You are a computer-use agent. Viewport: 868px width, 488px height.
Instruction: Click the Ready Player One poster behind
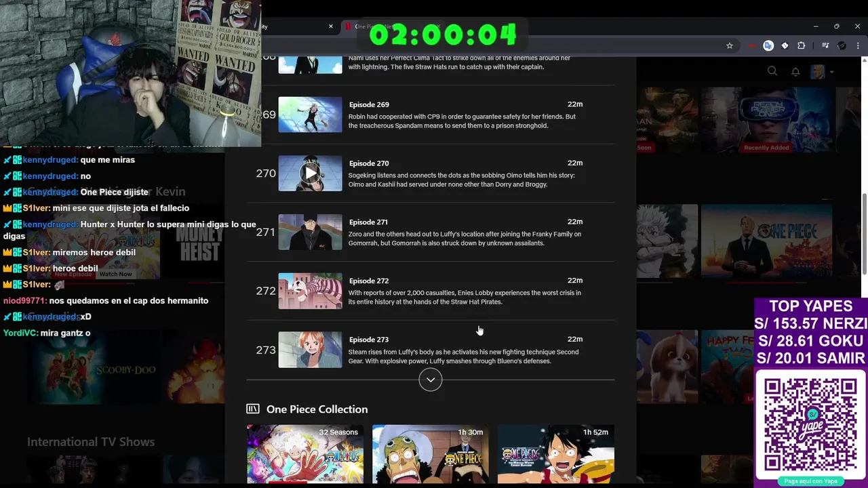point(767,120)
